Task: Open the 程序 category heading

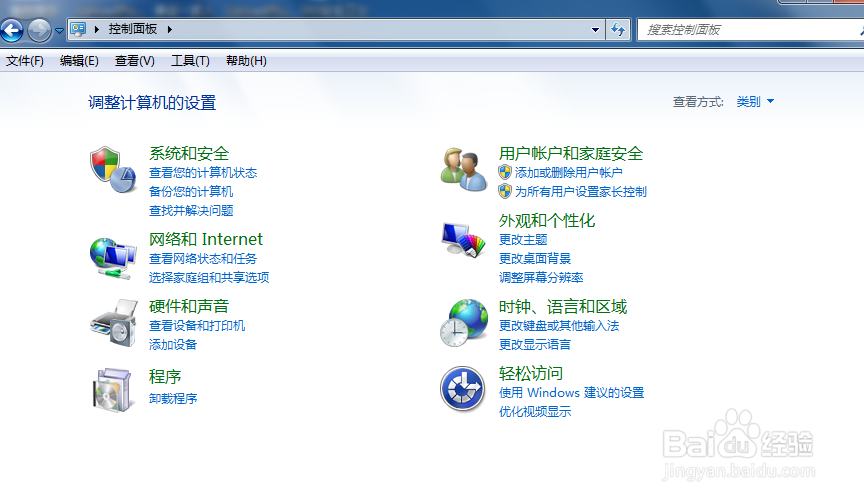Action: pos(165,377)
